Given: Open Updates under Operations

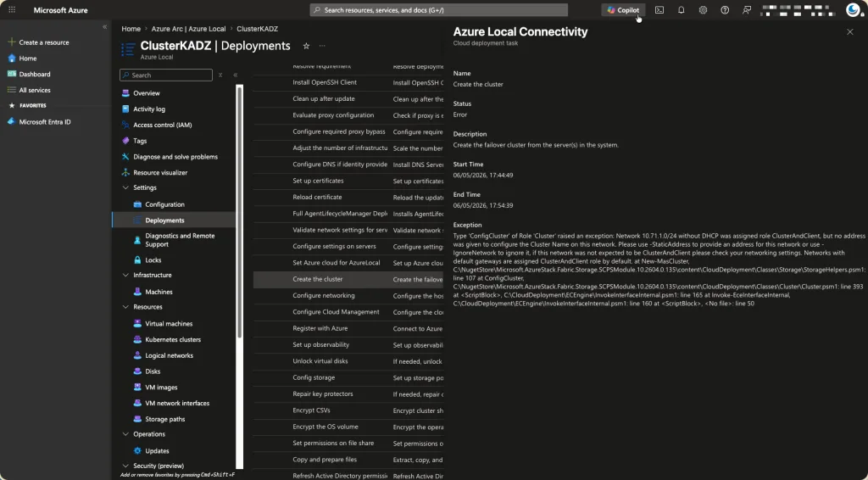Looking at the screenshot, I should (x=157, y=450).
